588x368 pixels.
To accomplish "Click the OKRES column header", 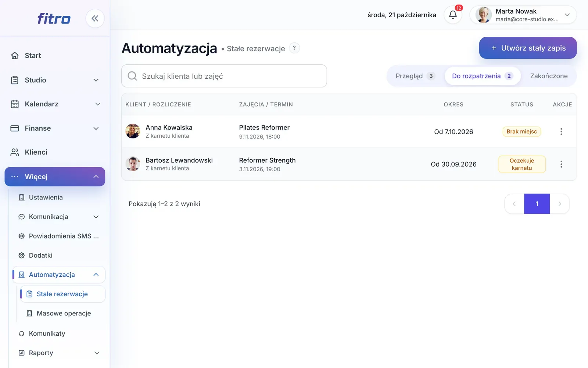I will point(453,105).
